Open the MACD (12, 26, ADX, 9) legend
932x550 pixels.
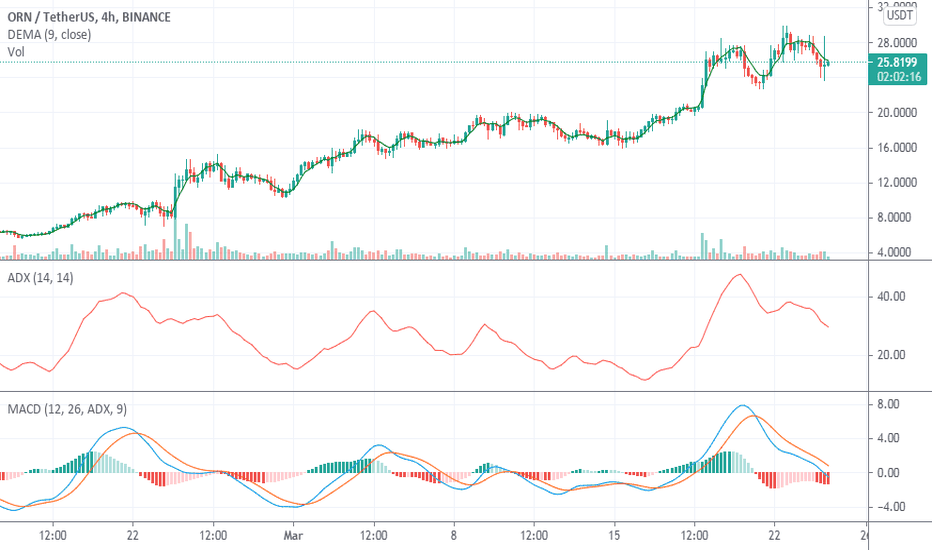pyautogui.click(x=67, y=409)
